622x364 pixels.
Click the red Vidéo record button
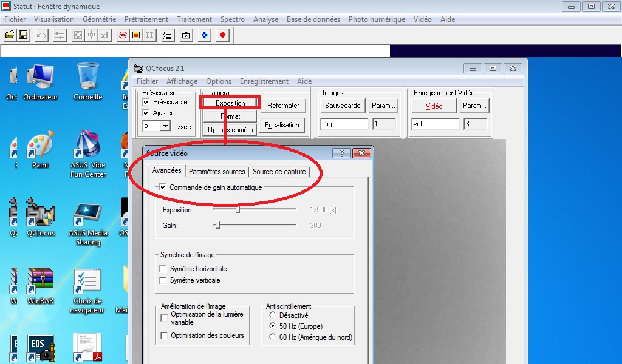click(x=434, y=106)
